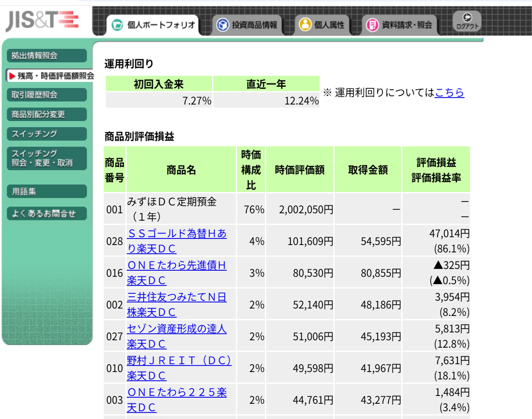Viewport: 532px width, 419px height.
Task: Click the 個人属性 person icon
Action: [305, 25]
